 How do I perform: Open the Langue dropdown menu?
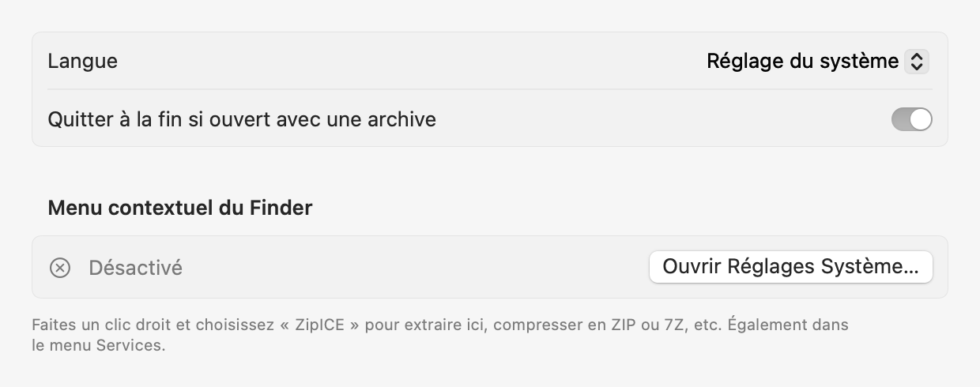[817, 62]
